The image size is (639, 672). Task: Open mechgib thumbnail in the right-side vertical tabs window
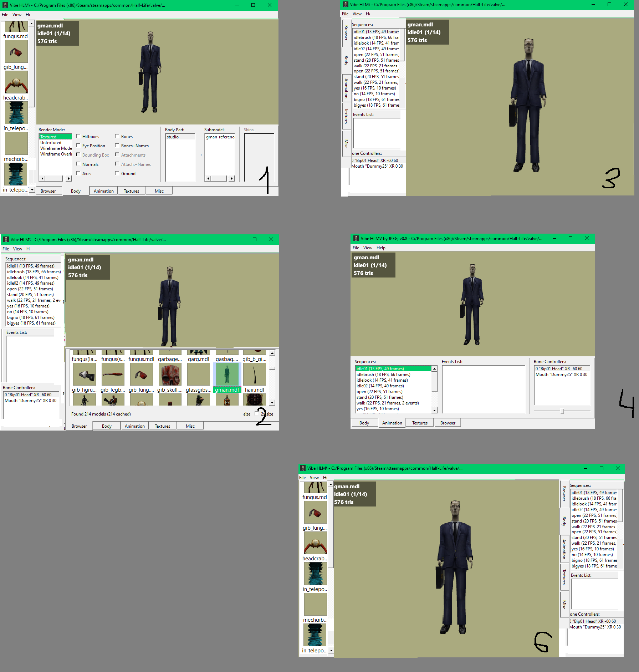pos(316,605)
